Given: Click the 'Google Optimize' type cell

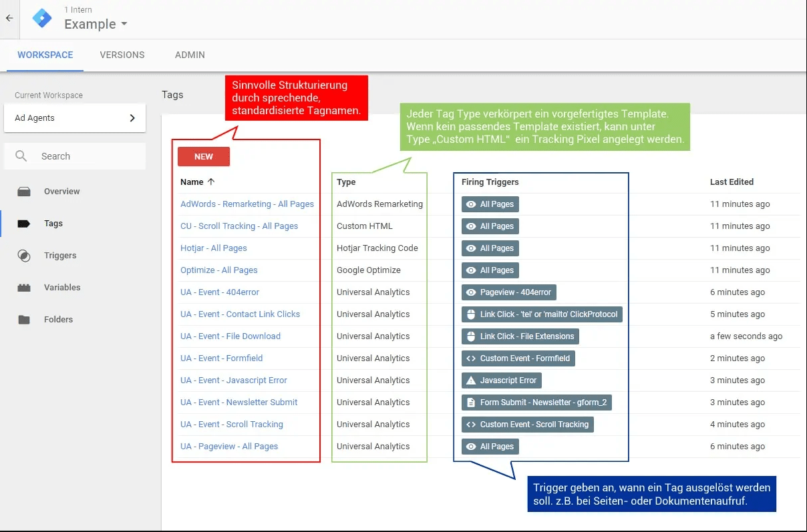Looking at the screenshot, I should click(369, 270).
